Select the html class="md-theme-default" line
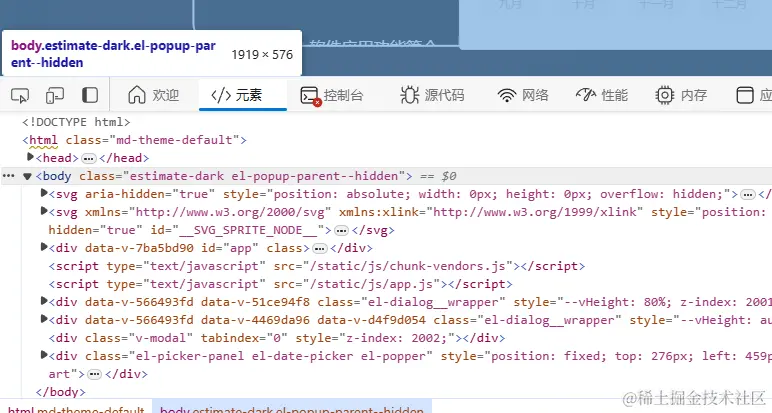This screenshot has height=413, width=772. pyautogui.click(x=134, y=140)
